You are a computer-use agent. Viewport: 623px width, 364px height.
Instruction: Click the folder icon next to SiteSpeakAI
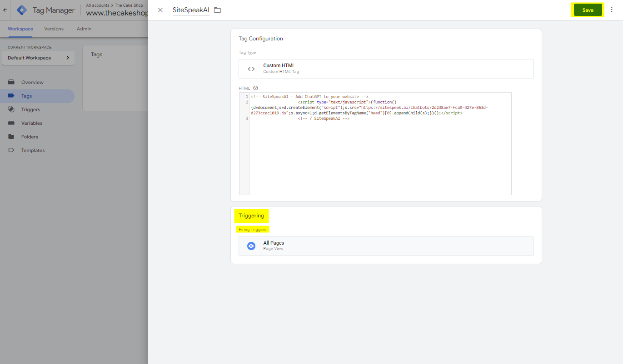[218, 10]
